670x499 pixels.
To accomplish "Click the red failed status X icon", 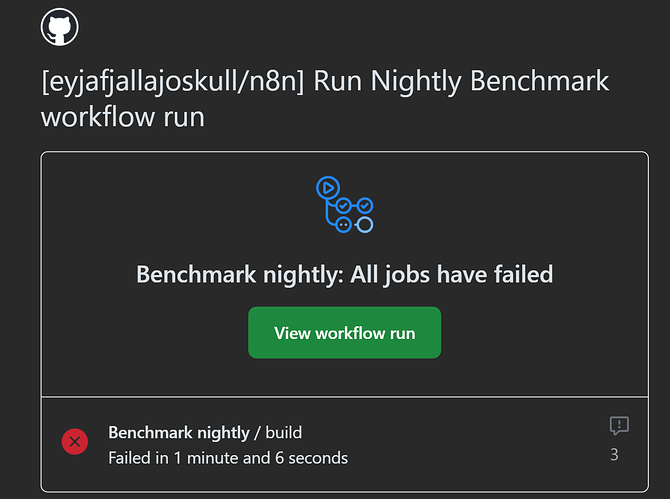I will tap(75, 441).
